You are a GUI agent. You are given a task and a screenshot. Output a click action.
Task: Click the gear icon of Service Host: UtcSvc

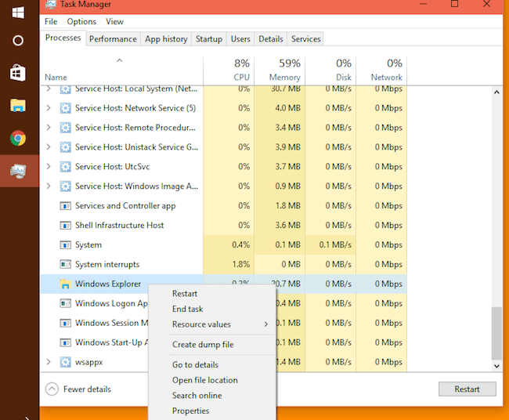[x=66, y=167]
